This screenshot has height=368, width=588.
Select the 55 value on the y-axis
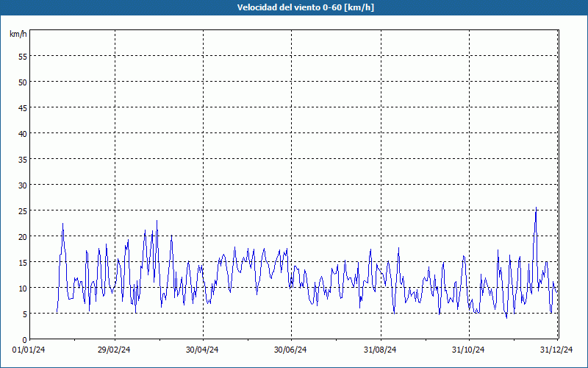22,56
